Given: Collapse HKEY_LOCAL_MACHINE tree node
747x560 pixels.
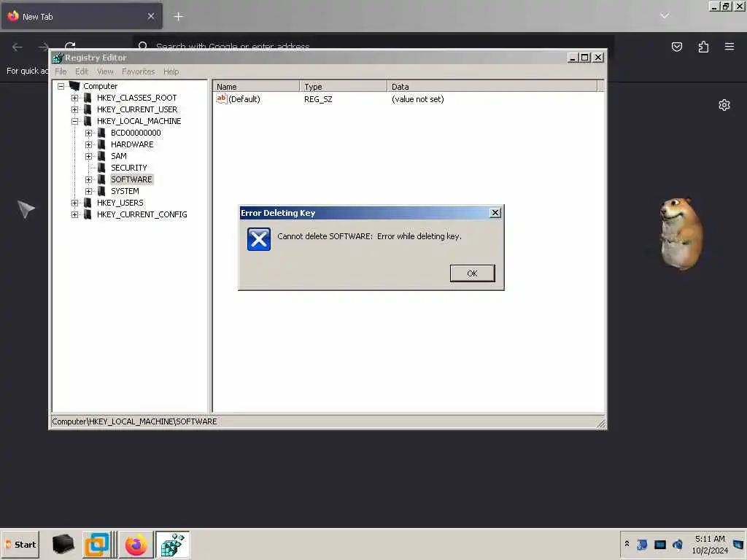Looking at the screenshot, I should click(75, 122).
